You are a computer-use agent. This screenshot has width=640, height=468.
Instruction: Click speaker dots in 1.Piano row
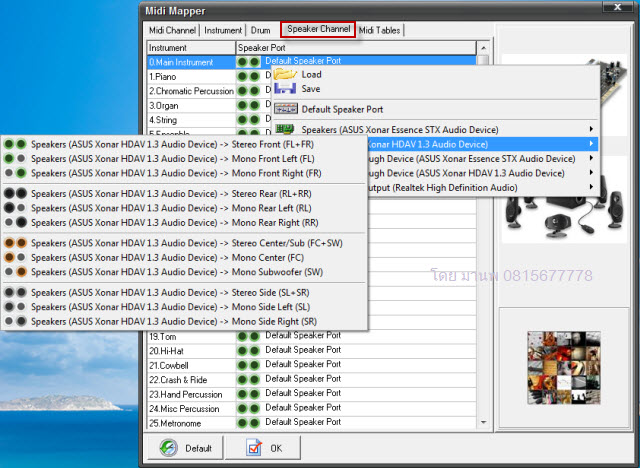coord(249,76)
